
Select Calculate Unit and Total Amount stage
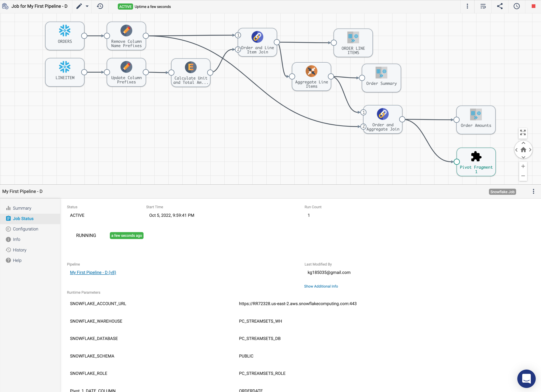(x=191, y=73)
